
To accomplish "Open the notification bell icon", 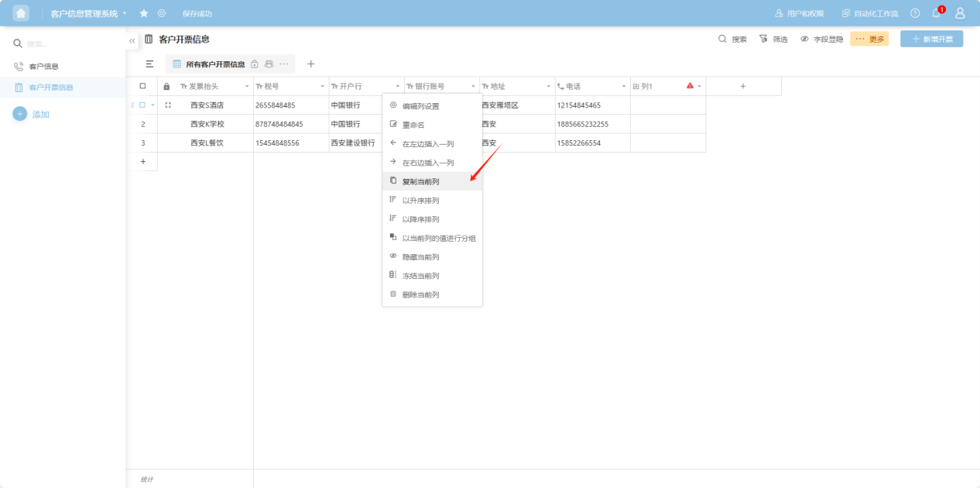I will 936,13.
